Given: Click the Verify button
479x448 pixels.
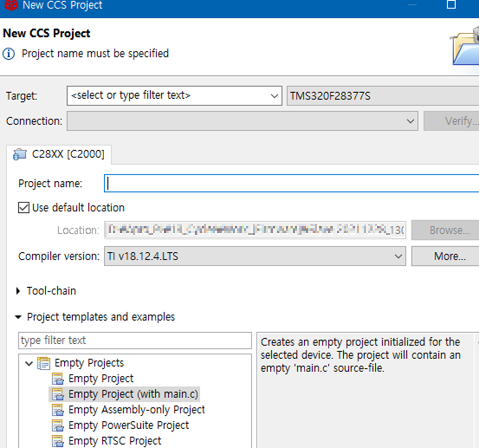Looking at the screenshot, I should 451,121.
